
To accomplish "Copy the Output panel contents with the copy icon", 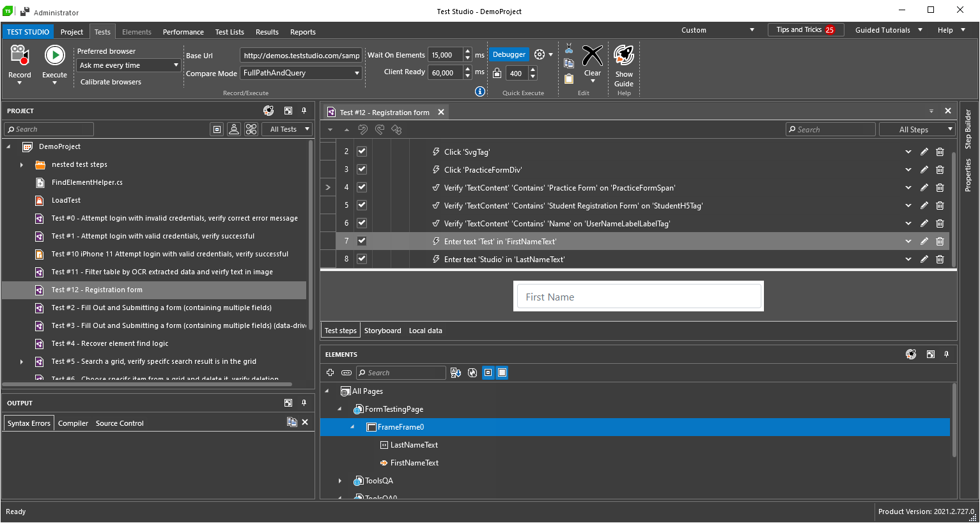I will (x=292, y=422).
